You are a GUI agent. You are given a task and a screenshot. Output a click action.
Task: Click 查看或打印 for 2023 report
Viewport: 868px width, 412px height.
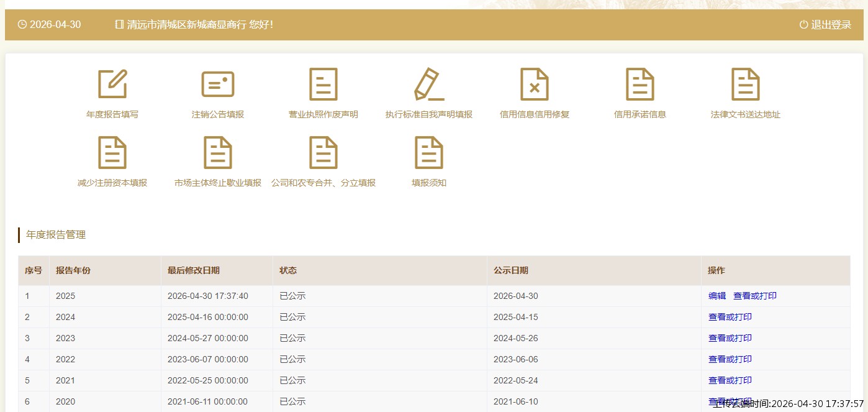tap(730, 338)
